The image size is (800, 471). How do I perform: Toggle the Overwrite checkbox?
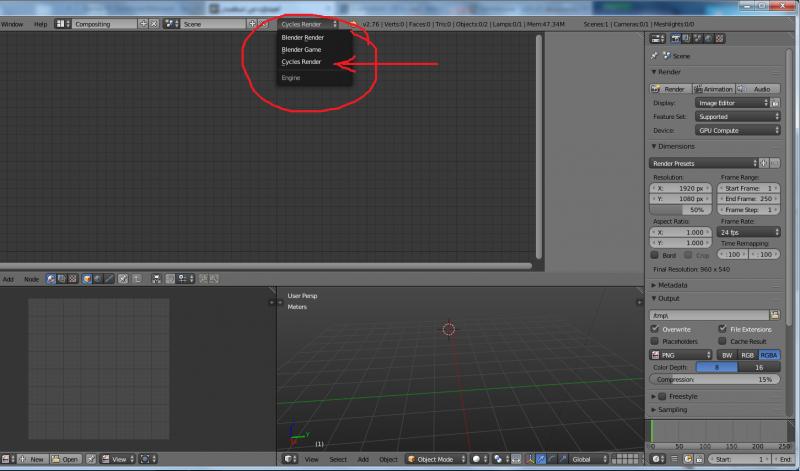click(x=655, y=329)
